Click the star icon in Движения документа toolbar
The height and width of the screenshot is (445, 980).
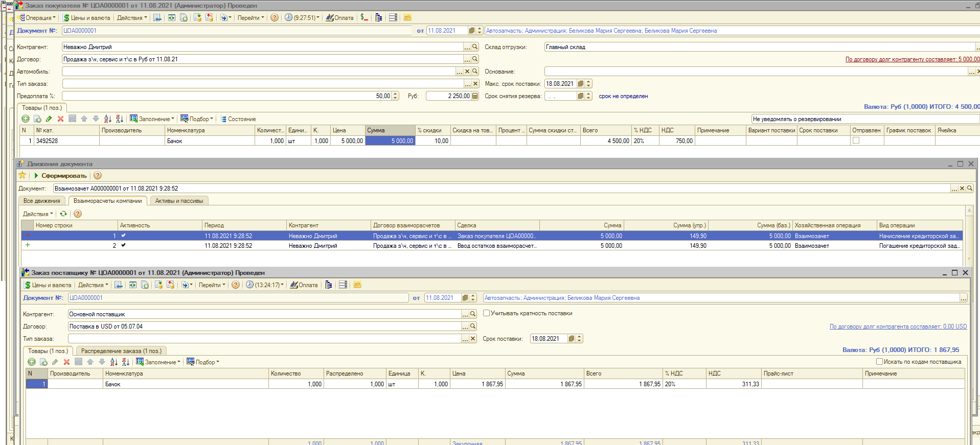tap(22, 175)
